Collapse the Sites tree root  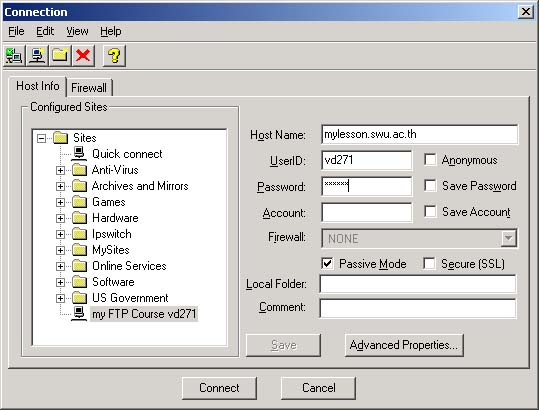pos(42,138)
